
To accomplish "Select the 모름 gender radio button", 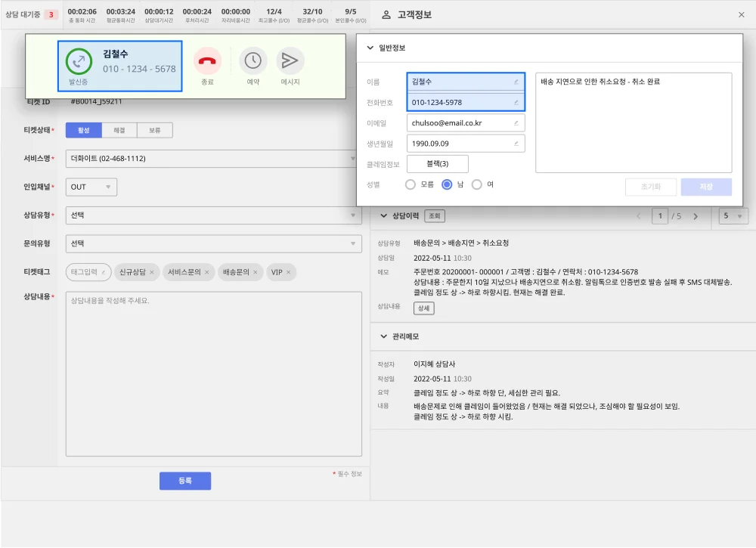I will [x=411, y=184].
